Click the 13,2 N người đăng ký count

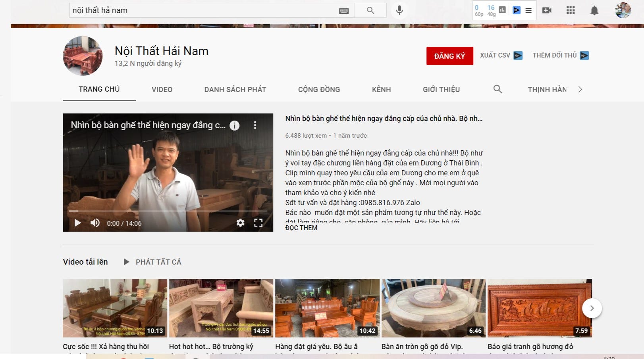[148, 63]
